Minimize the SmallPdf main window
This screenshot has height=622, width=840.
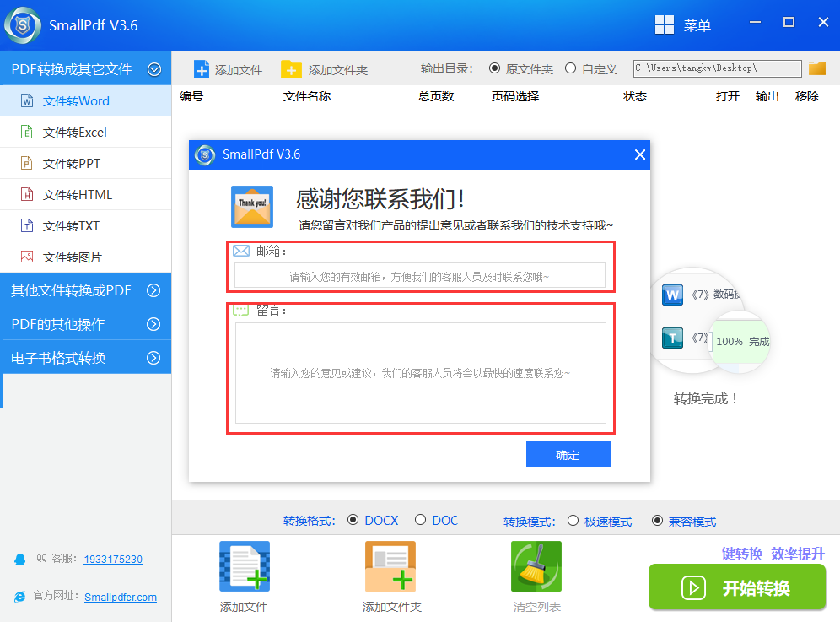pos(756,22)
